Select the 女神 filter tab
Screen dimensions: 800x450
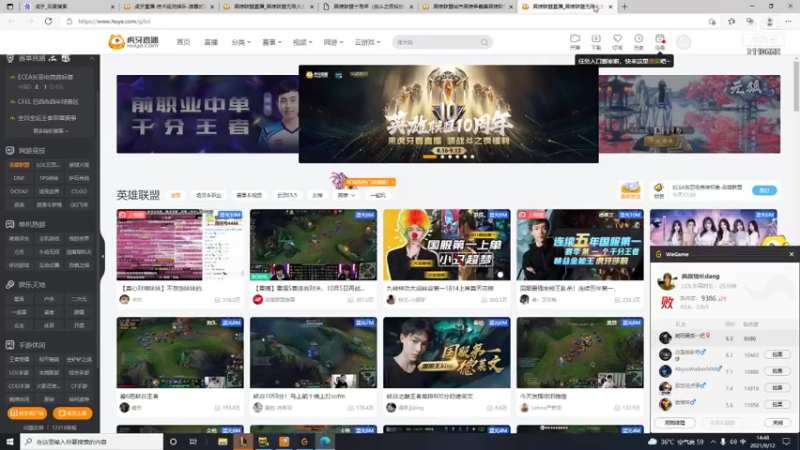tap(317, 195)
